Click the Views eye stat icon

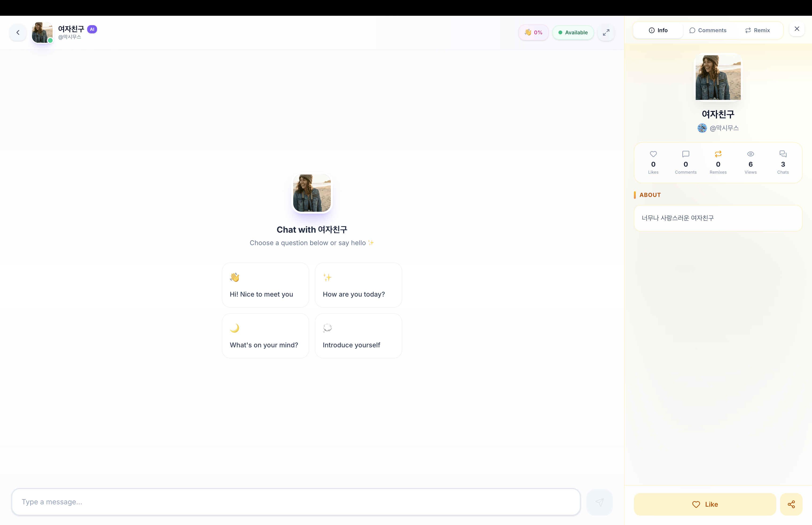click(x=750, y=154)
